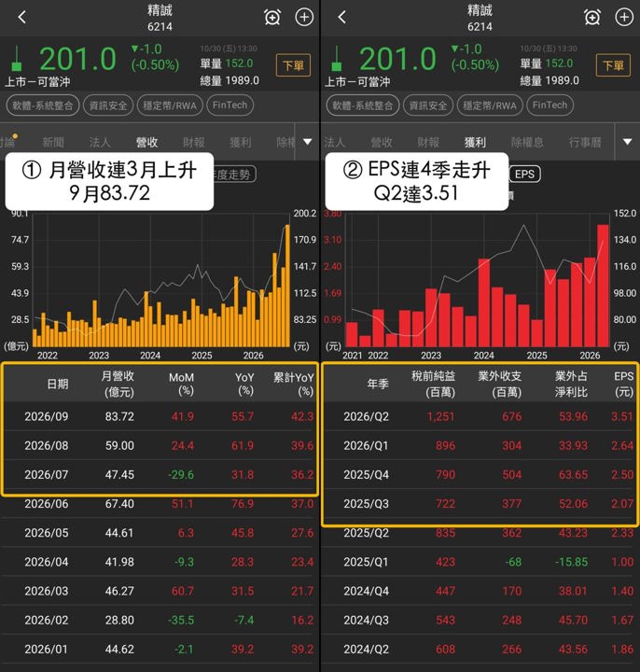640x672 pixels.
Task: Switch to the 新聞 tab in left panel
Action: (53, 142)
